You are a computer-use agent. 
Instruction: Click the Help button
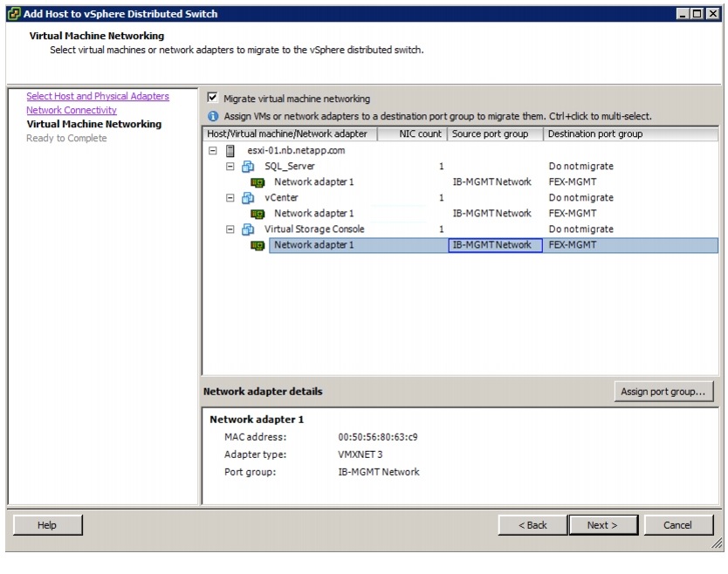click(47, 525)
